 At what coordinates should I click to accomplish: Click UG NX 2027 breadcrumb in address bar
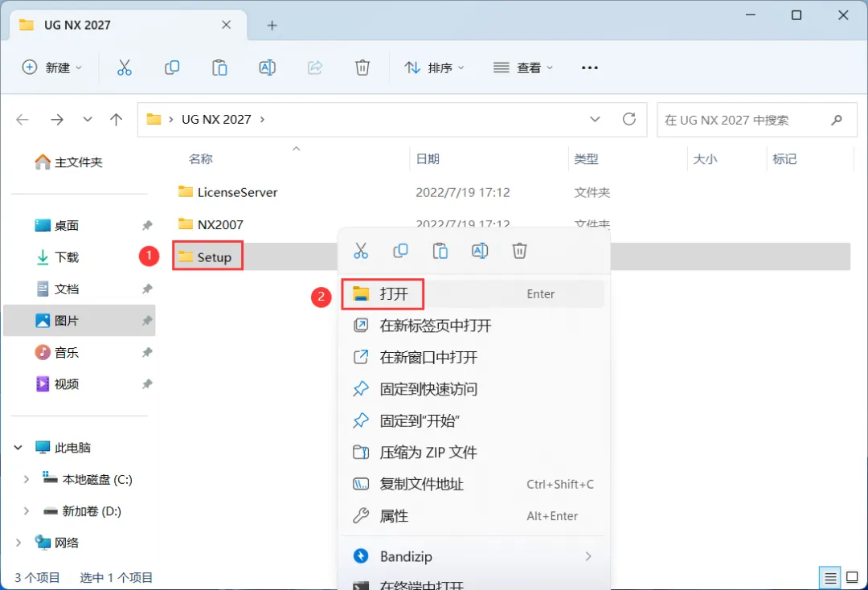pos(216,120)
